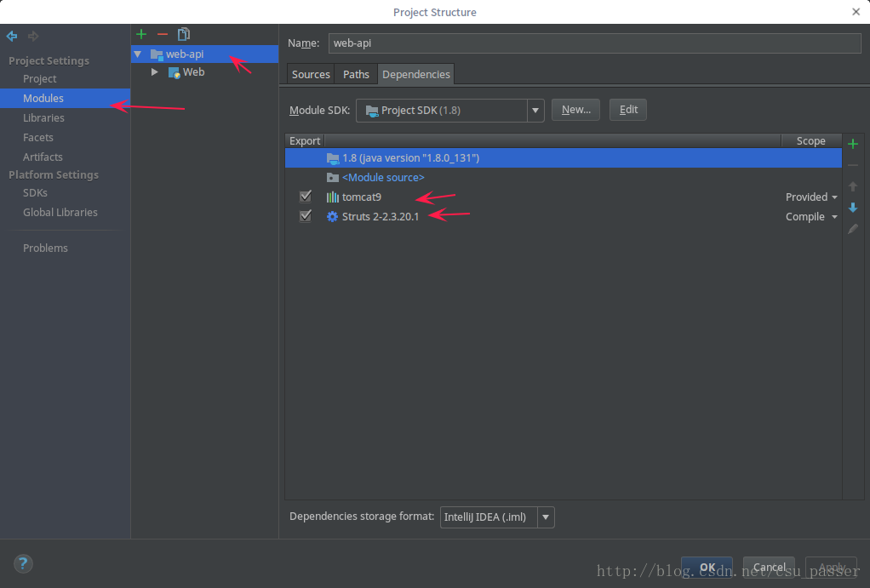Close the Project Structure dialog
Viewport: 870px width, 588px height.
tap(856, 12)
